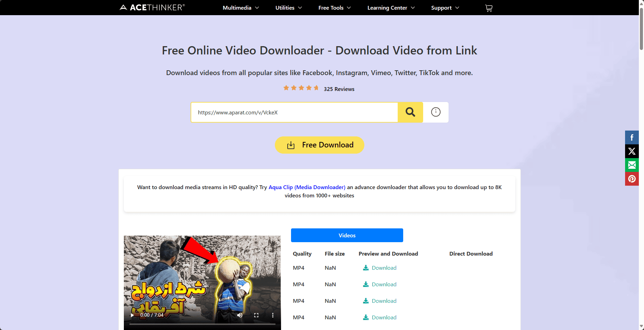This screenshot has width=644, height=330.
Task: Click the info icon beside the URL field
Action: (x=436, y=112)
